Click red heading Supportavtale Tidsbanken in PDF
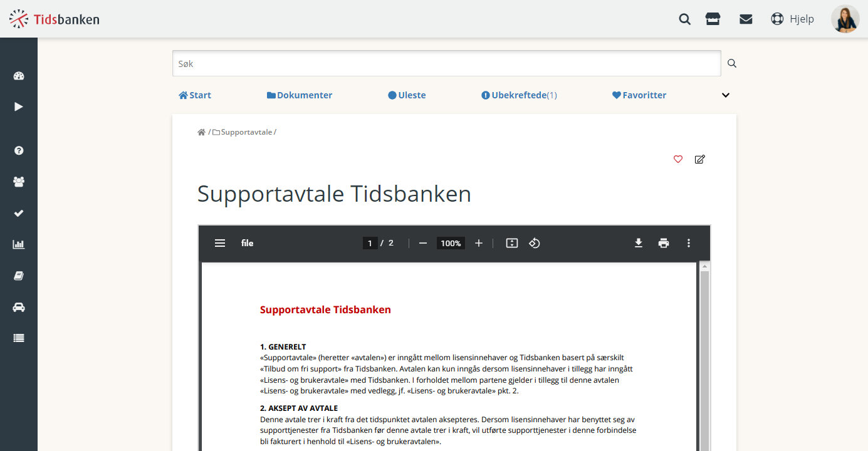 (x=325, y=309)
